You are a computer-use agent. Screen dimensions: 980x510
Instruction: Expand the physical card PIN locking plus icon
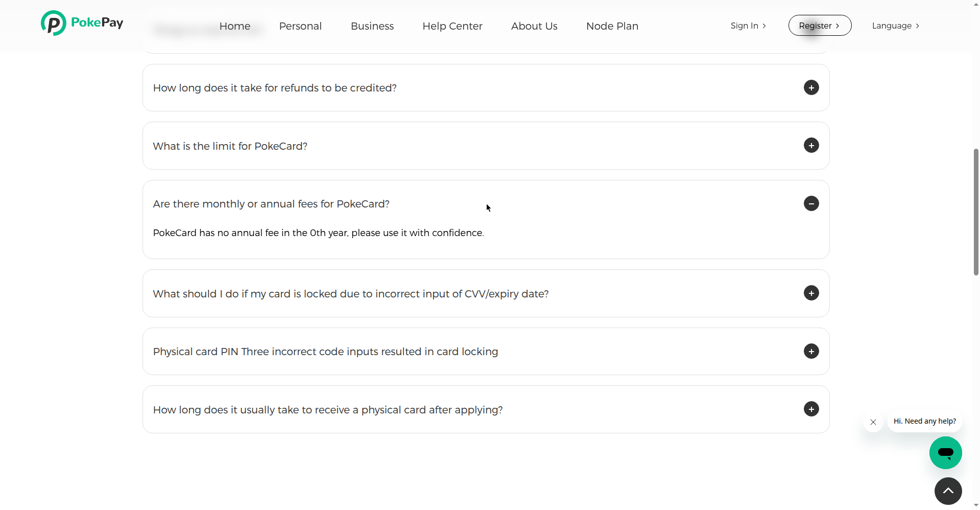pos(811,351)
